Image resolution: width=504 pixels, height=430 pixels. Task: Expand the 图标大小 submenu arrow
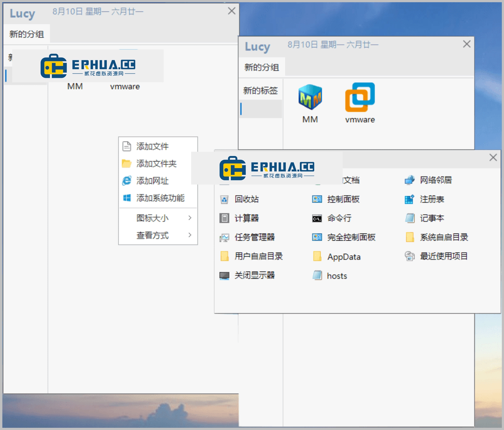tap(190, 218)
